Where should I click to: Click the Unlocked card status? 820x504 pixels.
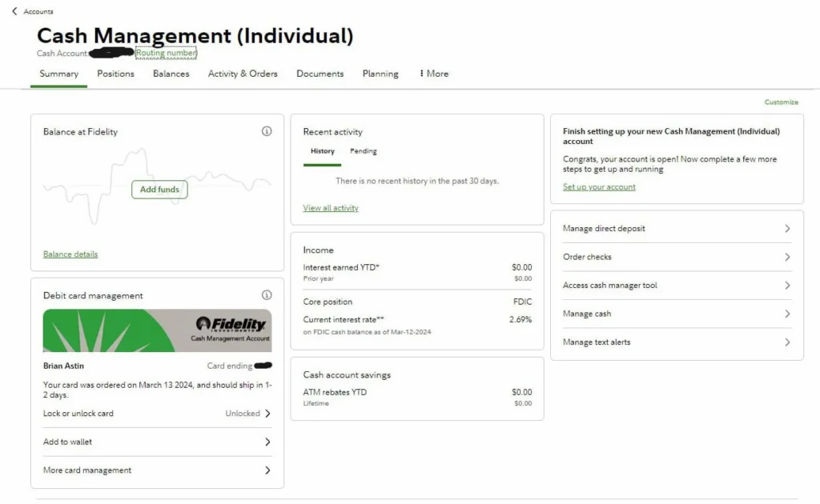pyautogui.click(x=243, y=413)
